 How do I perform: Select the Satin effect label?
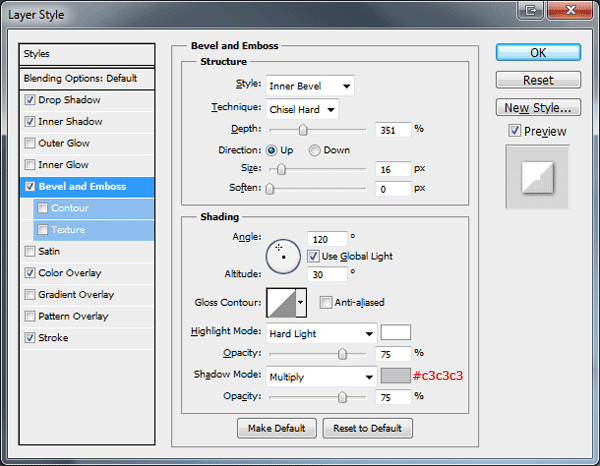(x=49, y=251)
